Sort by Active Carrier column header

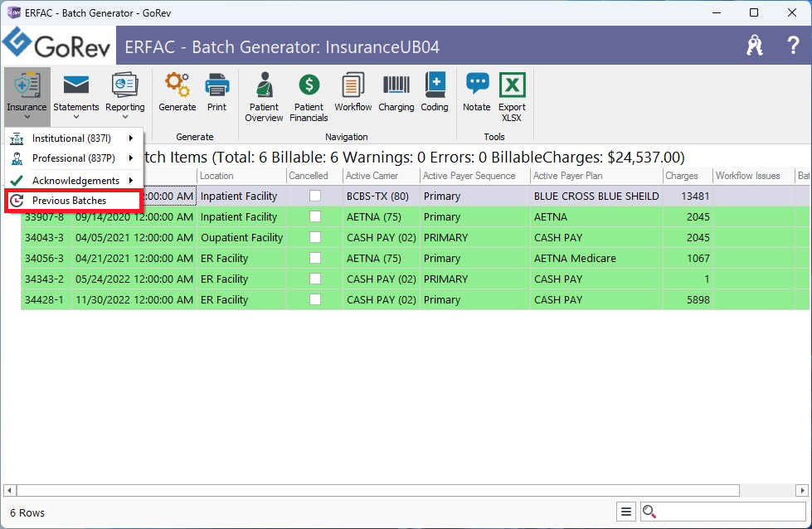click(x=382, y=176)
